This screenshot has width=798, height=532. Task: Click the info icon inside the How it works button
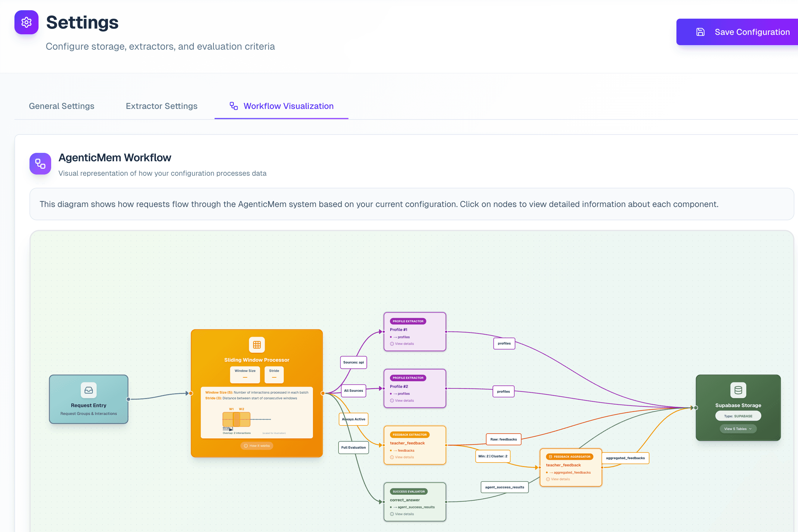coord(246,446)
